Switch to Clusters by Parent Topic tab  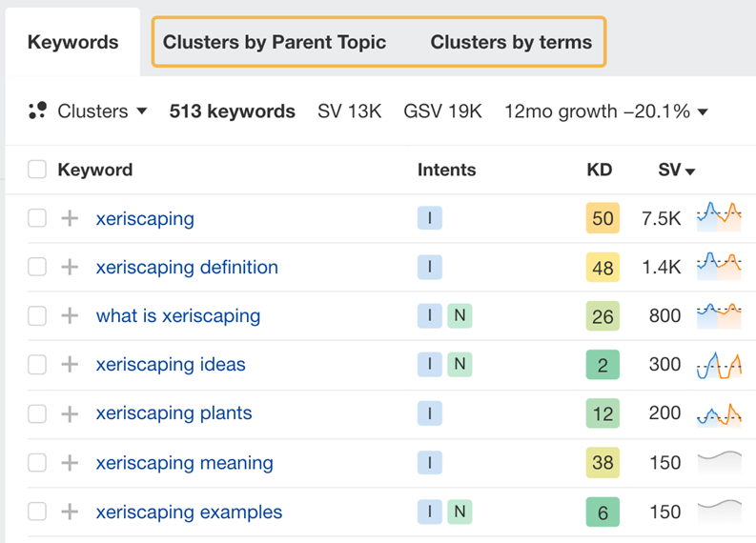(275, 42)
